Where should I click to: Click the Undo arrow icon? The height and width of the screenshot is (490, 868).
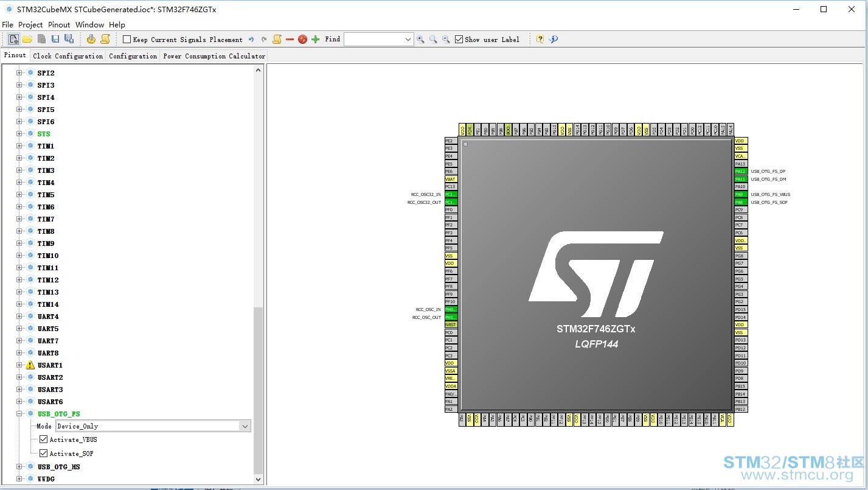251,40
